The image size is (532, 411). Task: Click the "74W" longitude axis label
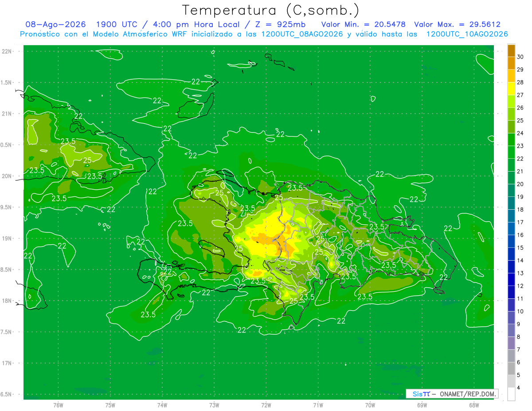[162, 405]
